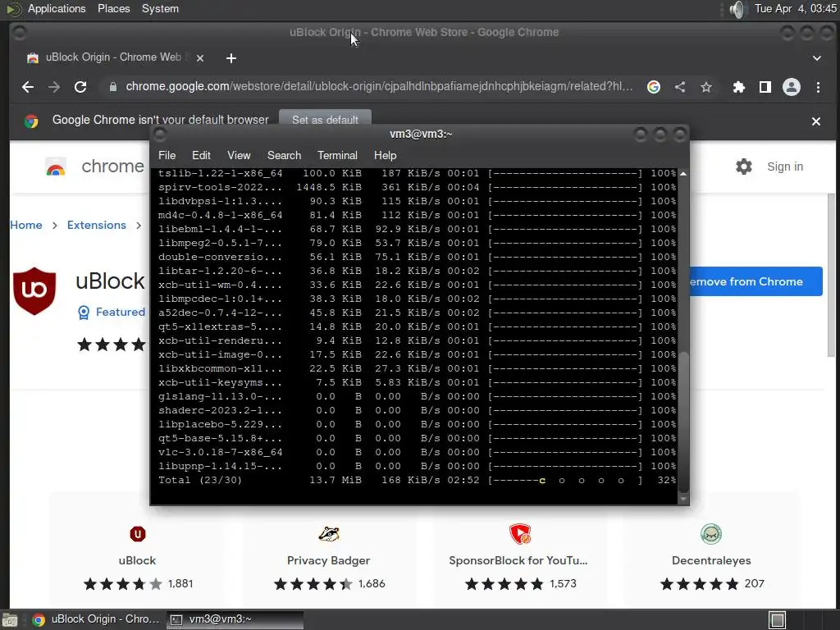Open the terminal Help menu
This screenshot has height=630, width=840.
tap(386, 155)
